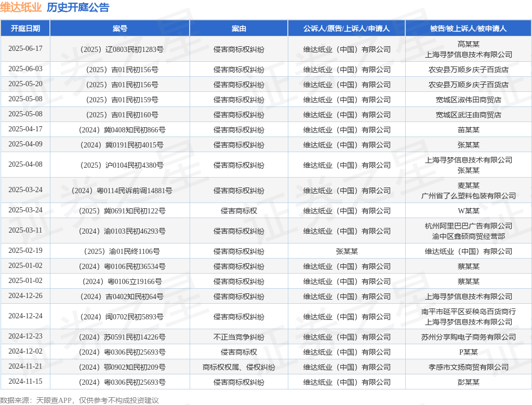
Task: Click defendant 高某某
Action: pyautogui.click(x=469, y=44)
